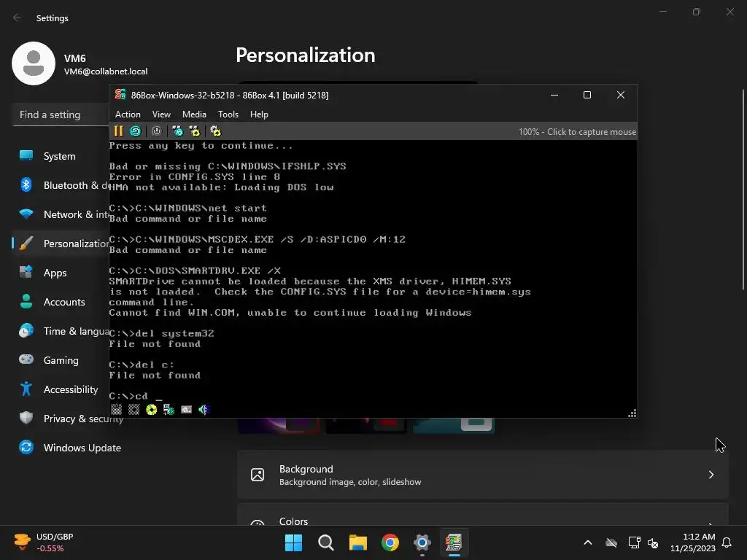Open 86Box machine settings gear icon
The height and width of the screenshot is (560, 747).
tap(215, 131)
